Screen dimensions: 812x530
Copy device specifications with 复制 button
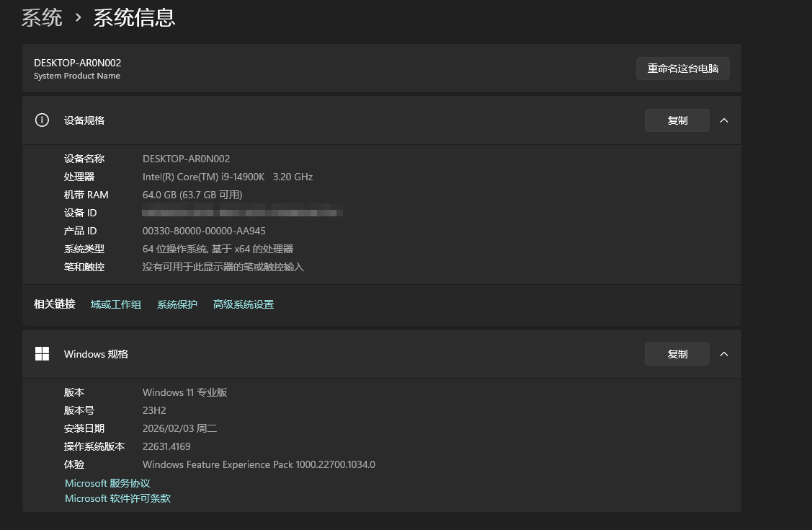click(677, 120)
